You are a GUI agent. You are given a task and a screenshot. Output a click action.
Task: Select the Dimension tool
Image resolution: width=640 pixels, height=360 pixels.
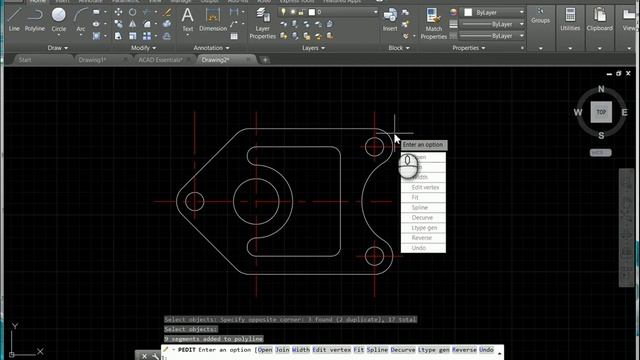(x=213, y=20)
